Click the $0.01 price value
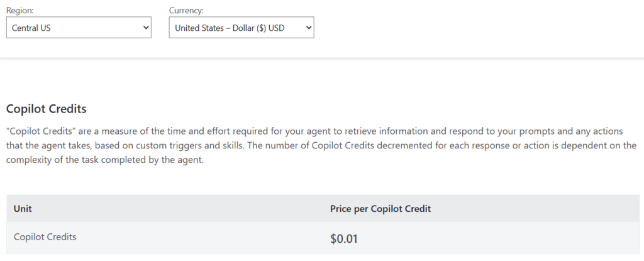This screenshot has width=644, height=261. [345, 239]
